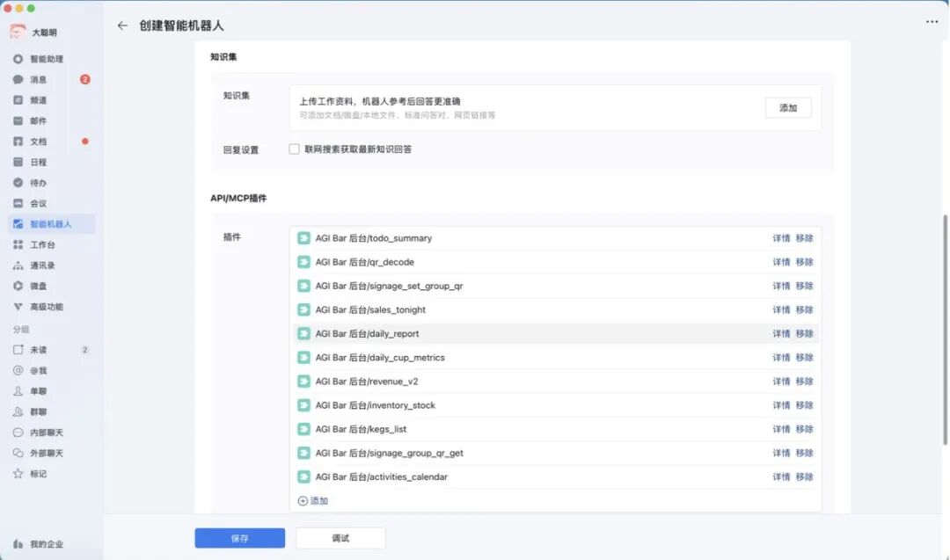Open 详情 for signage_group_qr_get plugin
This screenshot has width=950, height=560.
click(781, 453)
